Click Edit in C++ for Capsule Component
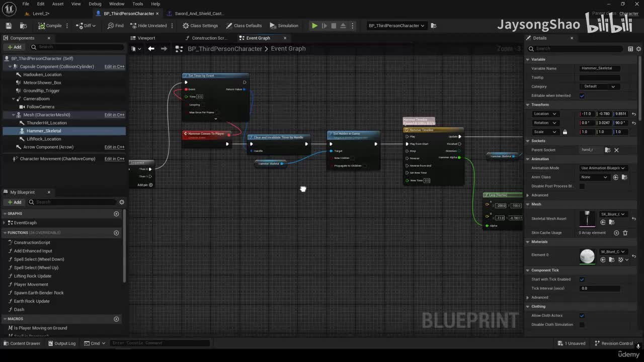The width and height of the screenshot is (644, 362). [114, 66]
